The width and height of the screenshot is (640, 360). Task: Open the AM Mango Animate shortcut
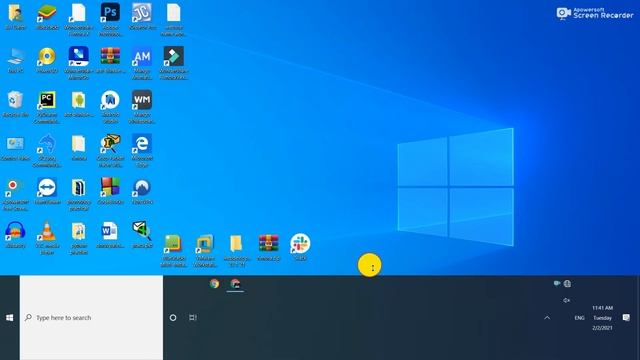[x=142, y=63]
